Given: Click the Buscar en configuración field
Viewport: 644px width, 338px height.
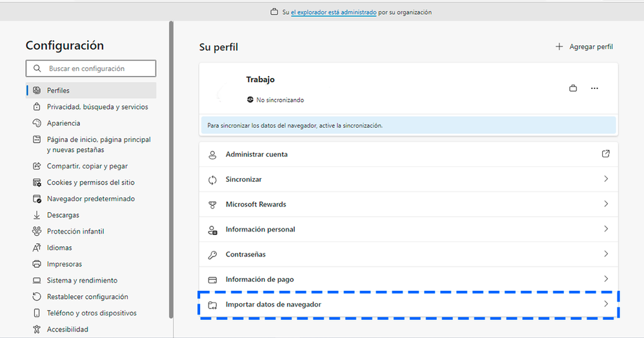Looking at the screenshot, I should [x=91, y=68].
